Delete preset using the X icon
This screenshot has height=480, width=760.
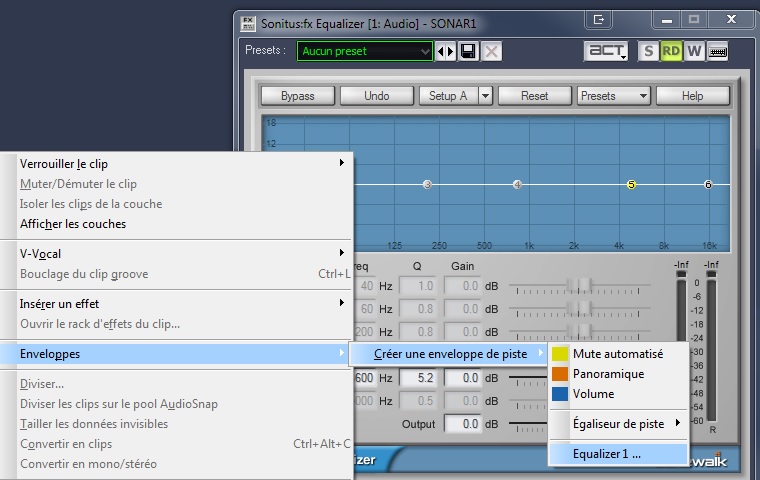click(x=491, y=51)
